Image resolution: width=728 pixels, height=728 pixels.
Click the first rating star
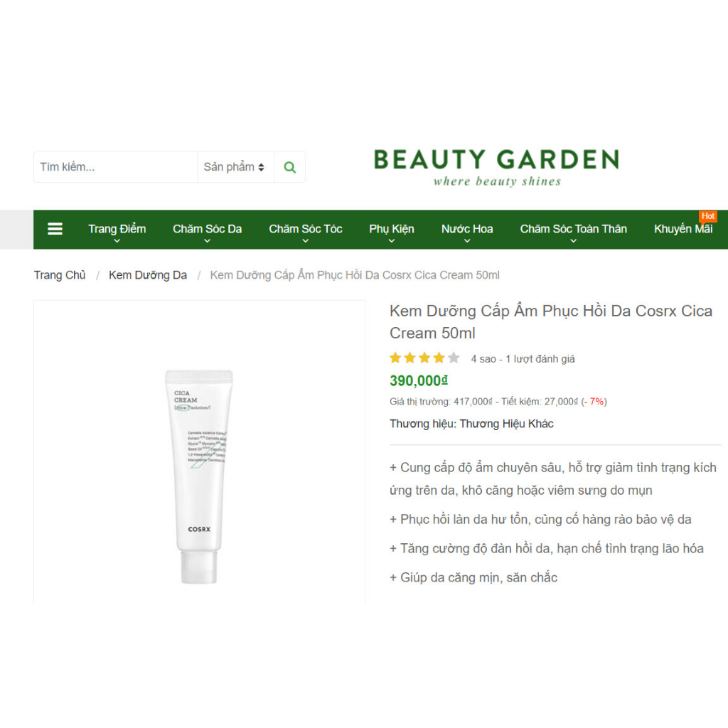pyautogui.click(x=395, y=358)
